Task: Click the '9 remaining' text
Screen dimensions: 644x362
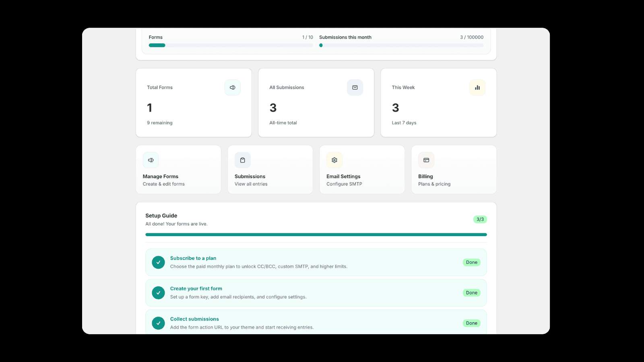Action: pos(160,123)
